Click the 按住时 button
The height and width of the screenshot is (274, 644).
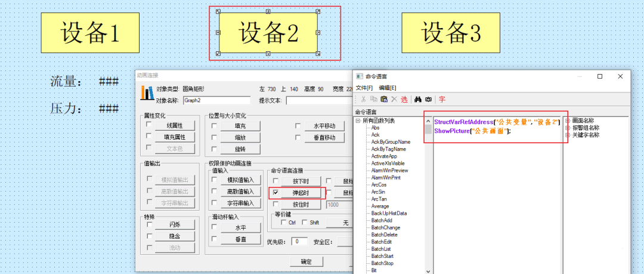click(301, 204)
